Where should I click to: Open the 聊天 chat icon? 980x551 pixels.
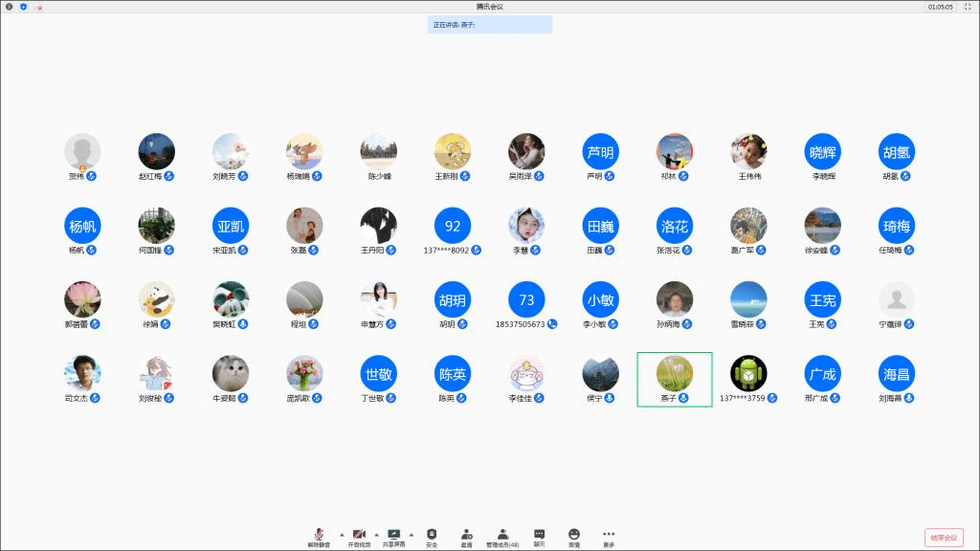pyautogui.click(x=539, y=536)
